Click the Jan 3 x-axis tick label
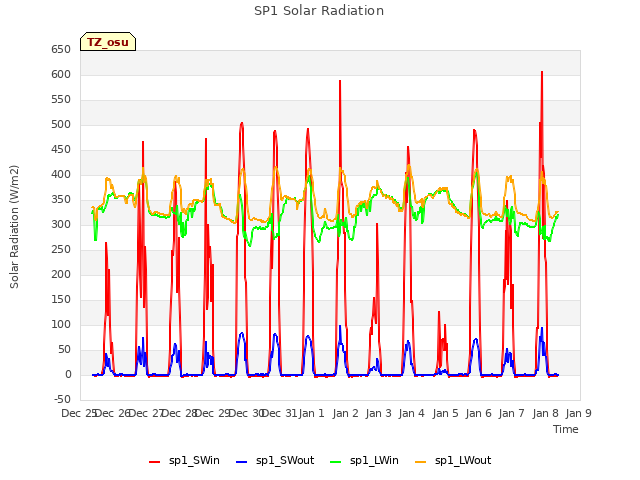The width and height of the screenshot is (640, 480). pos(378,413)
